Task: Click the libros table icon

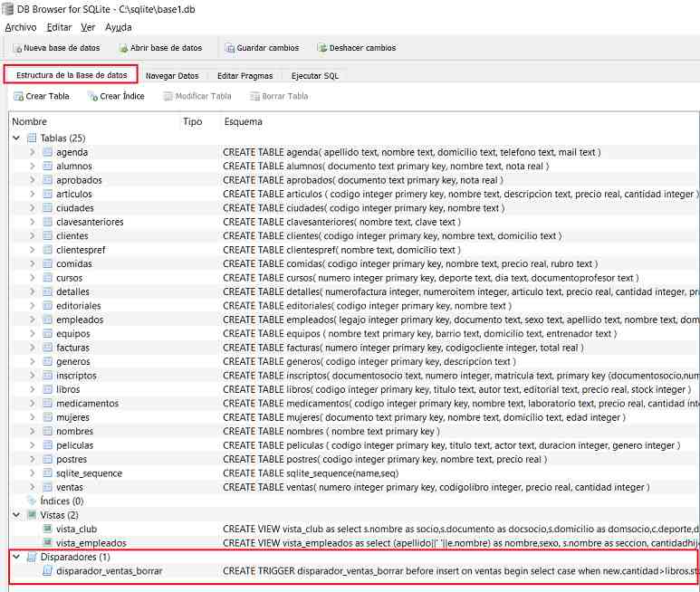Action: [x=48, y=389]
